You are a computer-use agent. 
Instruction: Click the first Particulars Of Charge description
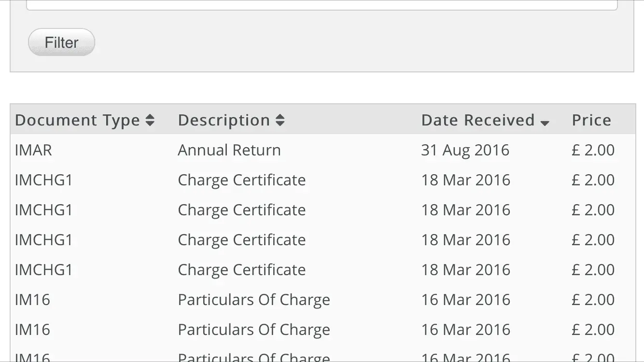pos(254,300)
